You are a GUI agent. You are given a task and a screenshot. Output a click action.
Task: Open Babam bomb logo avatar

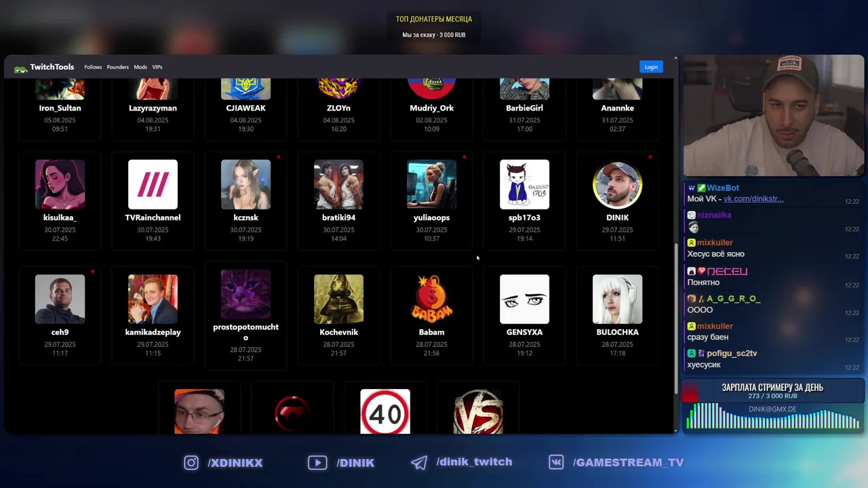point(431,299)
